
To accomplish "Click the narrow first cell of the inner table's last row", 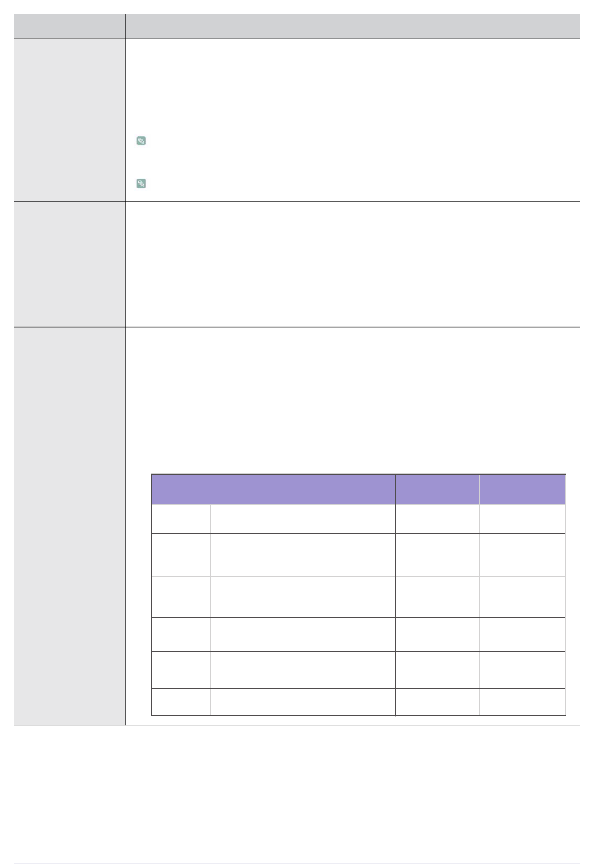I will pyautogui.click(x=181, y=702).
